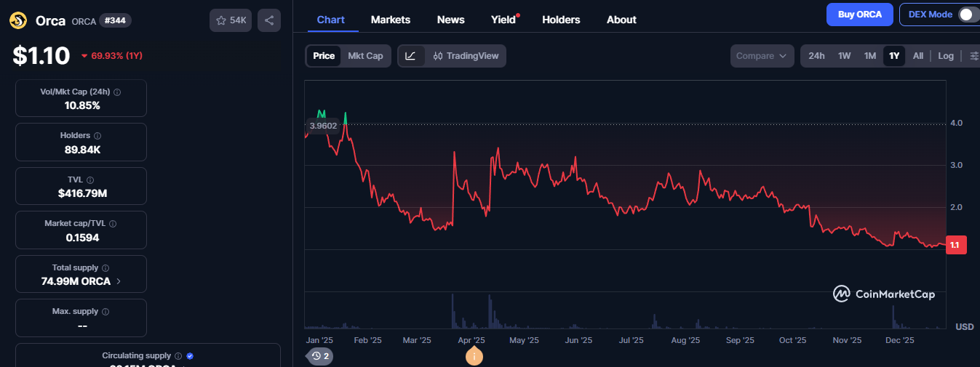Click info icon beside TVL
The height and width of the screenshot is (367, 980).
pyautogui.click(x=90, y=180)
